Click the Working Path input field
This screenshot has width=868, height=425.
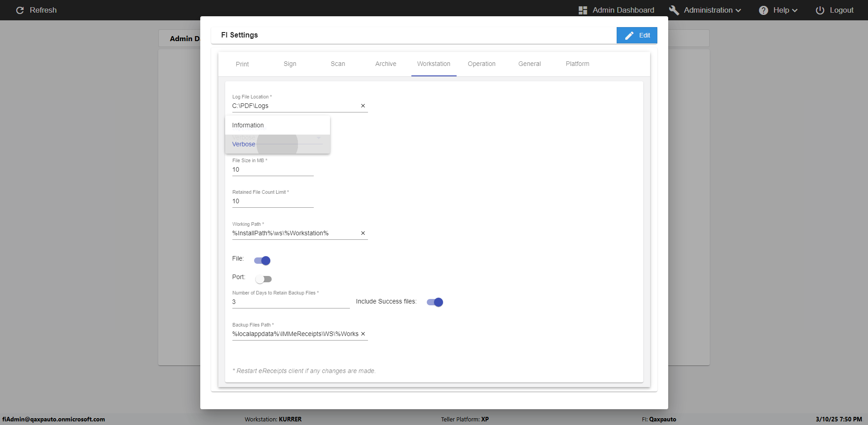[295, 233]
